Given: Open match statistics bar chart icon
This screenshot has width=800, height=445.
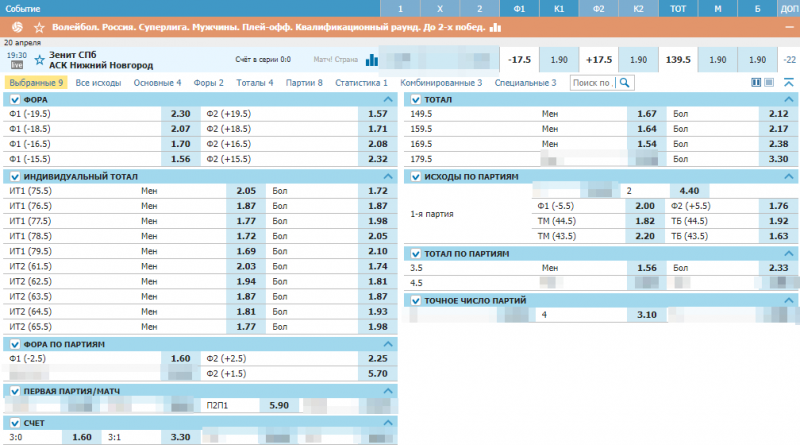Looking at the screenshot, I should coord(372,59).
